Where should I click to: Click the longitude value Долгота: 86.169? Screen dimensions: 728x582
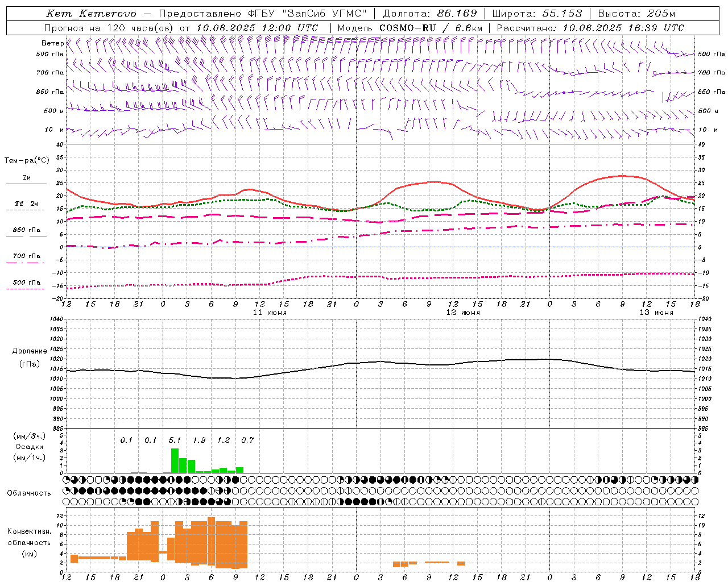(430, 14)
